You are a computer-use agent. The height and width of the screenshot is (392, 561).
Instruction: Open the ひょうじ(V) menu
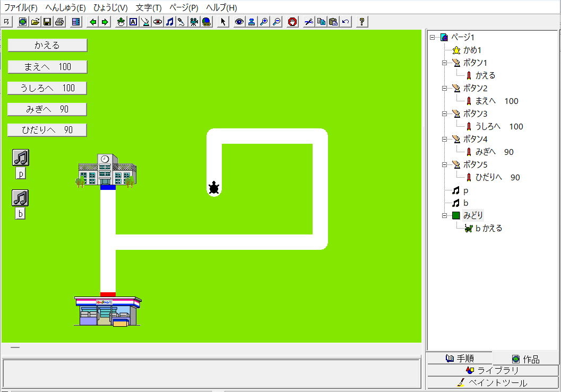[110, 7]
